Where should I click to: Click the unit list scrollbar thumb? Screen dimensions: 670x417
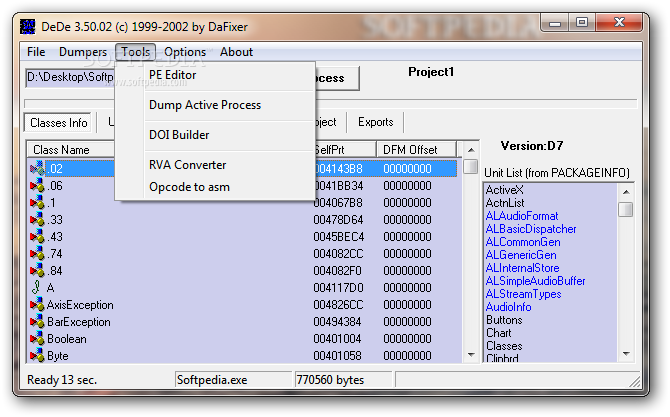click(626, 209)
